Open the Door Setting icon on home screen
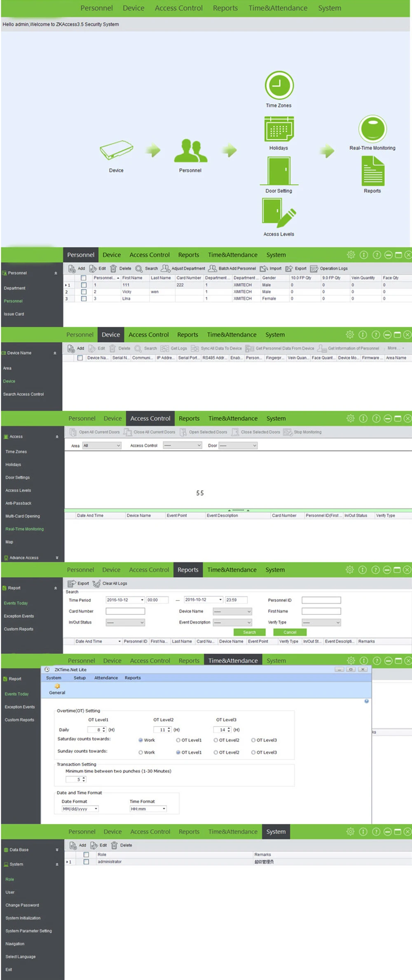Viewport: 412px width, 980px height. [279, 171]
